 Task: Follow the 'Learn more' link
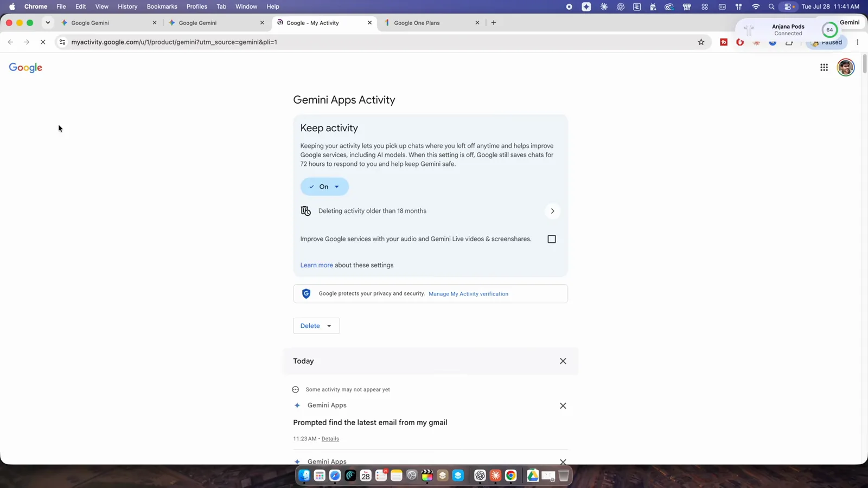pyautogui.click(x=316, y=265)
